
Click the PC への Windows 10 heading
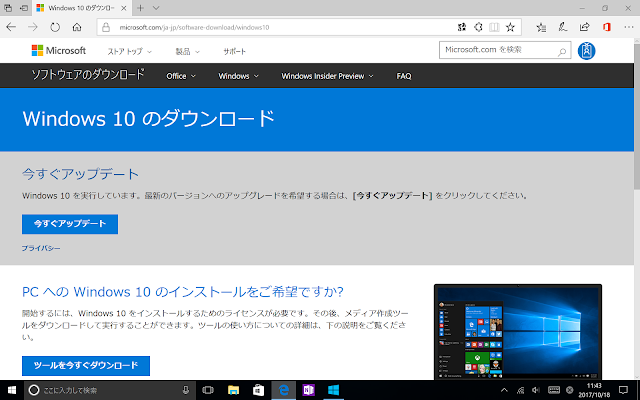tap(183, 292)
